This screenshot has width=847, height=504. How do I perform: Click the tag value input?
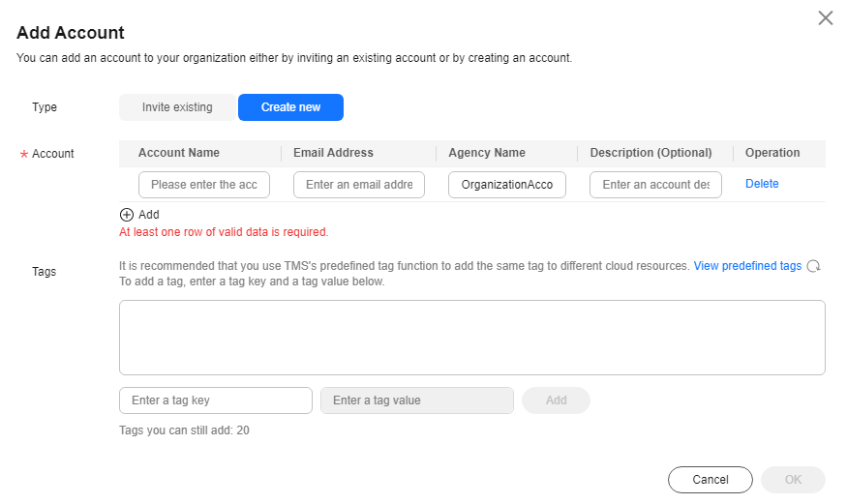point(417,400)
